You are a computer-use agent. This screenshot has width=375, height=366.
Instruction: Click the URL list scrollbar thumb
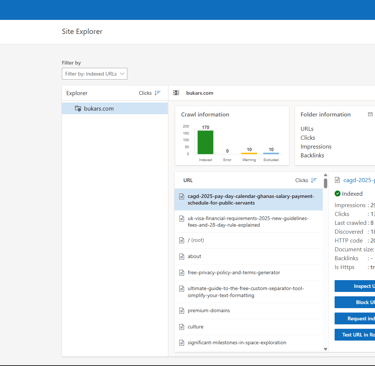pyautogui.click(x=325, y=183)
